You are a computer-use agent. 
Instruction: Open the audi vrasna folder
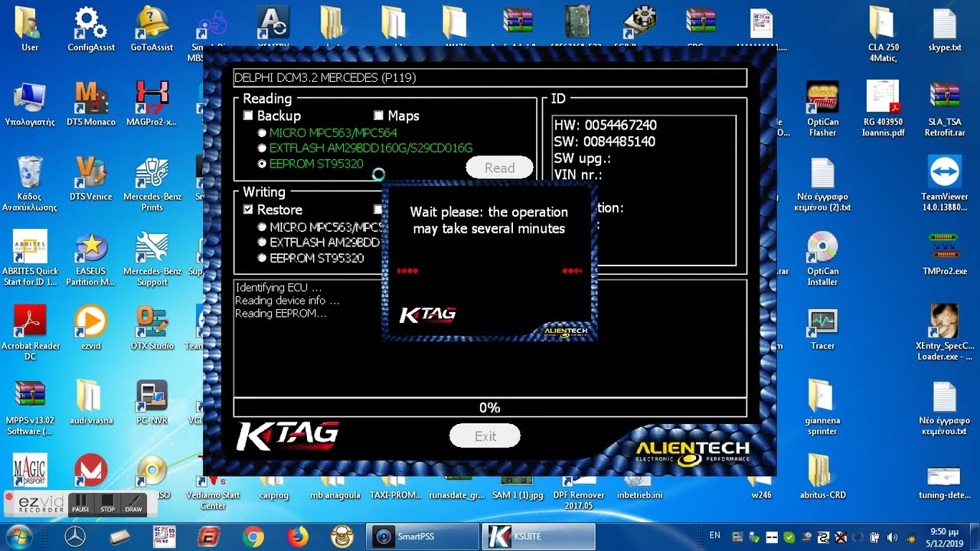point(91,402)
